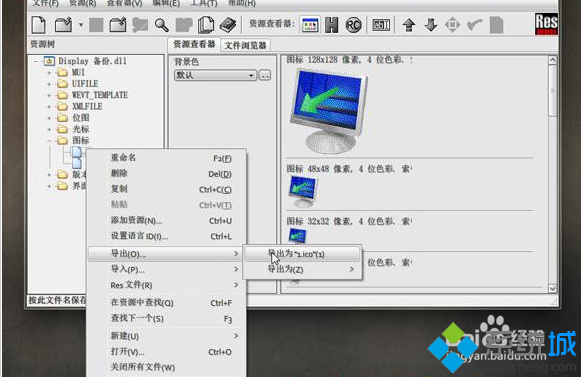Open the dropdown arrow beside Open icon

pos(81,25)
